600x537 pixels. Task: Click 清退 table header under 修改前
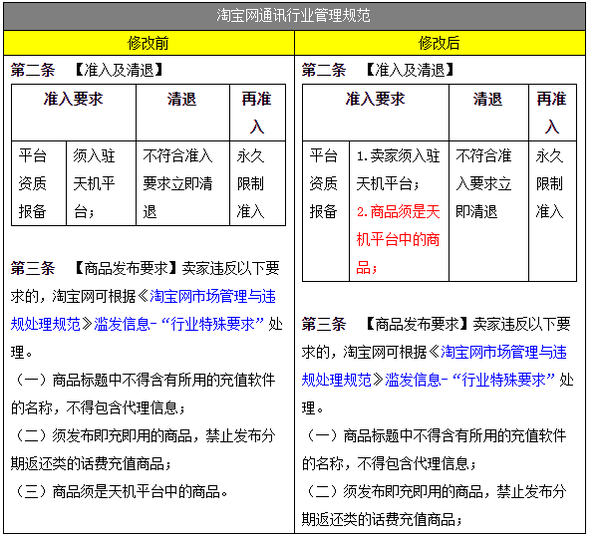pyautogui.click(x=181, y=99)
